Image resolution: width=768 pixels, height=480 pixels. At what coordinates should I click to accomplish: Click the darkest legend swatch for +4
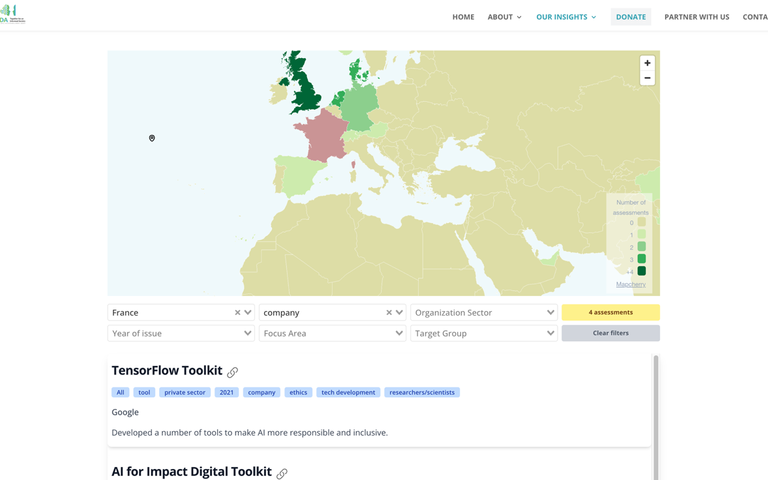[642, 271]
